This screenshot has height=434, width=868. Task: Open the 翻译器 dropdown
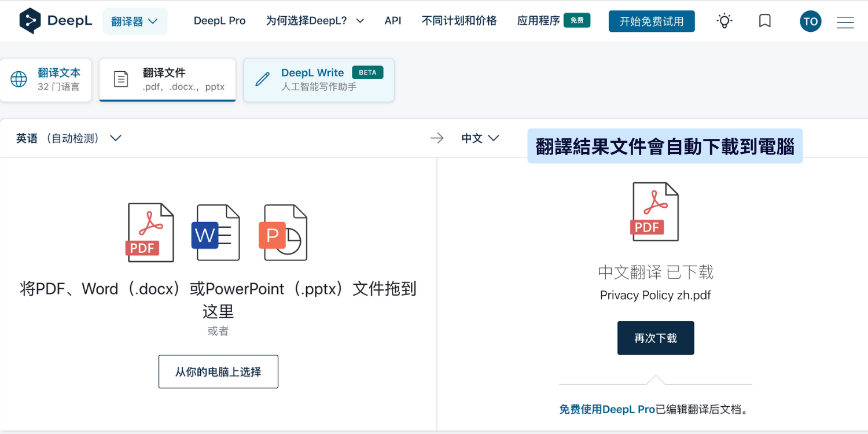[x=135, y=21]
